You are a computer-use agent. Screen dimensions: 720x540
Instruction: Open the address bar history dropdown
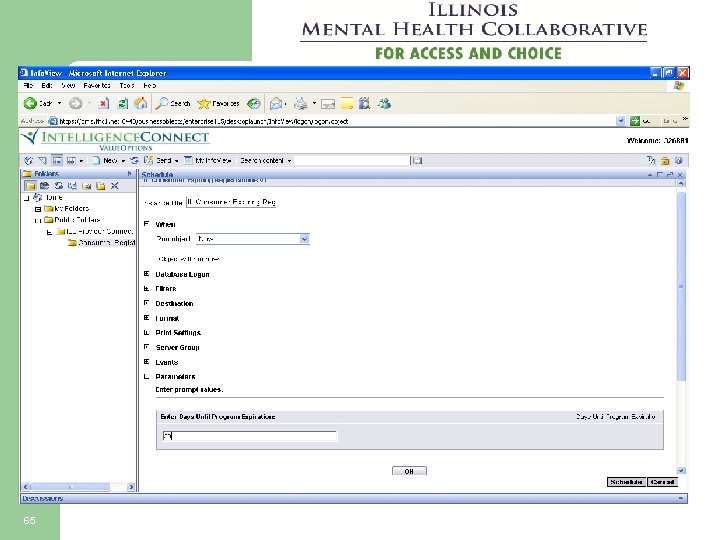point(620,121)
